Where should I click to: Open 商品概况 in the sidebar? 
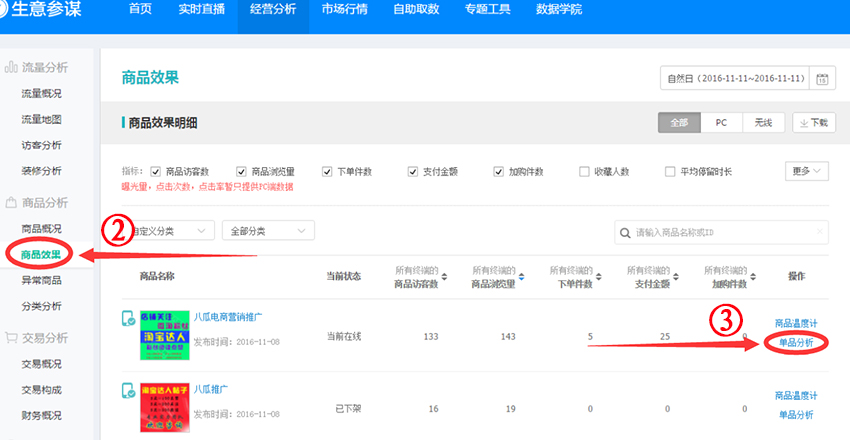click(x=42, y=229)
